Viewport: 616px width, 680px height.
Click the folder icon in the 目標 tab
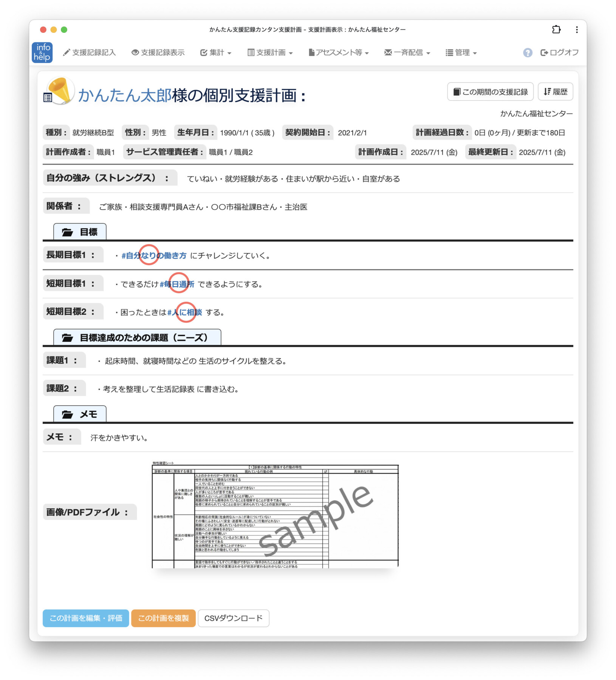point(67,232)
